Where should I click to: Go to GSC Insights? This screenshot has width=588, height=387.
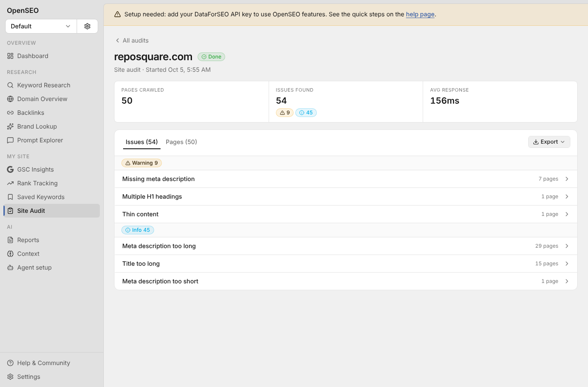click(52, 169)
